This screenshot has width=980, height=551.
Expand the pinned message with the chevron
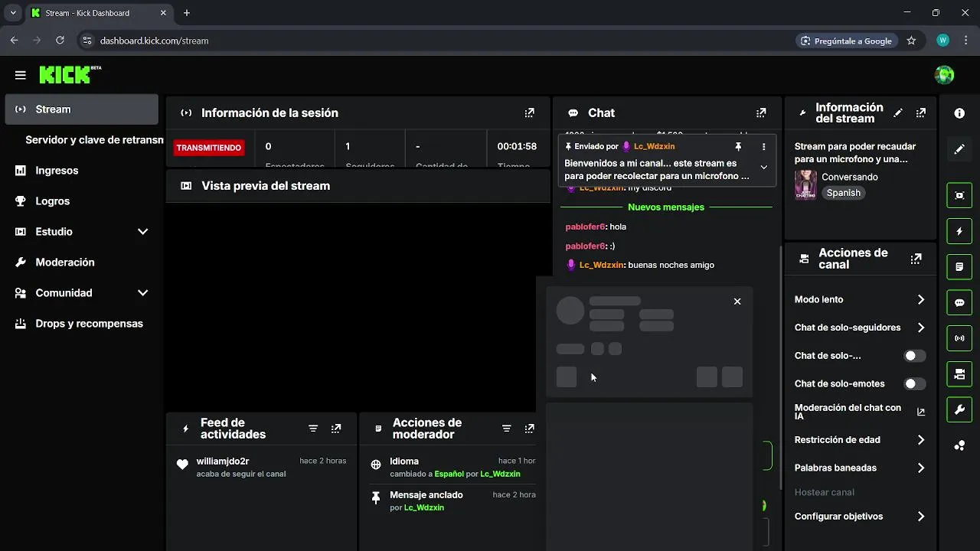click(763, 167)
